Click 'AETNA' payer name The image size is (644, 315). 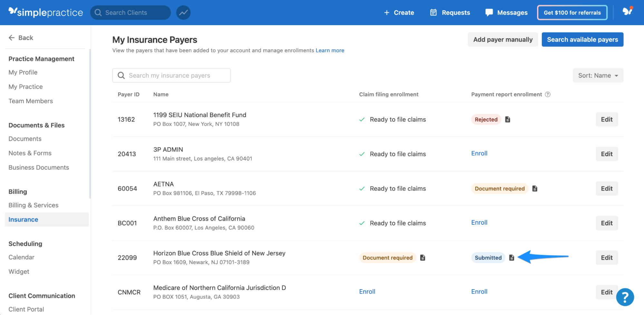click(x=163, y=184)
